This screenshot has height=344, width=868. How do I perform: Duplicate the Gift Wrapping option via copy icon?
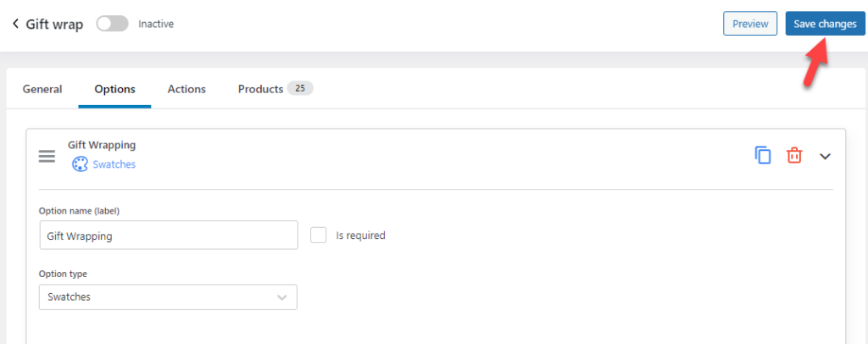coord(763,155)
